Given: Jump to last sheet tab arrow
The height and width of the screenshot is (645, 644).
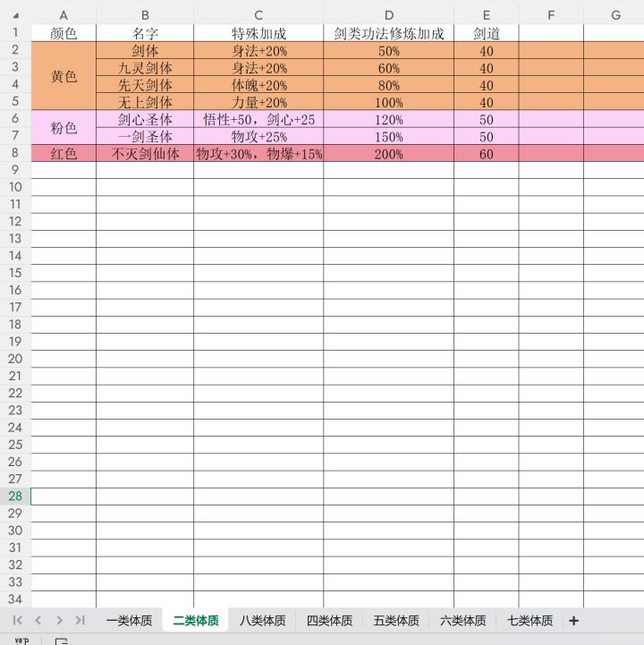Looking at the screenshot, I should [80, 620].
